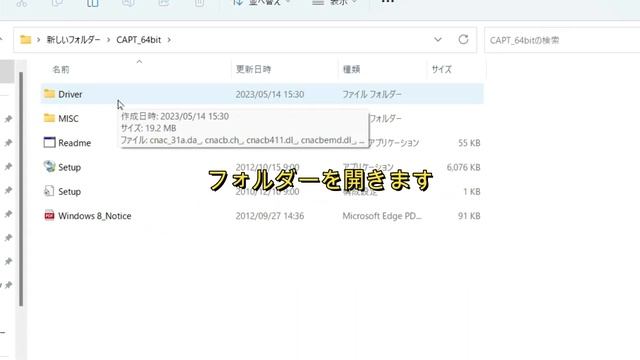
Task: Click the Readme application icon
Action: pyautogui.click(x=49, y=142)
